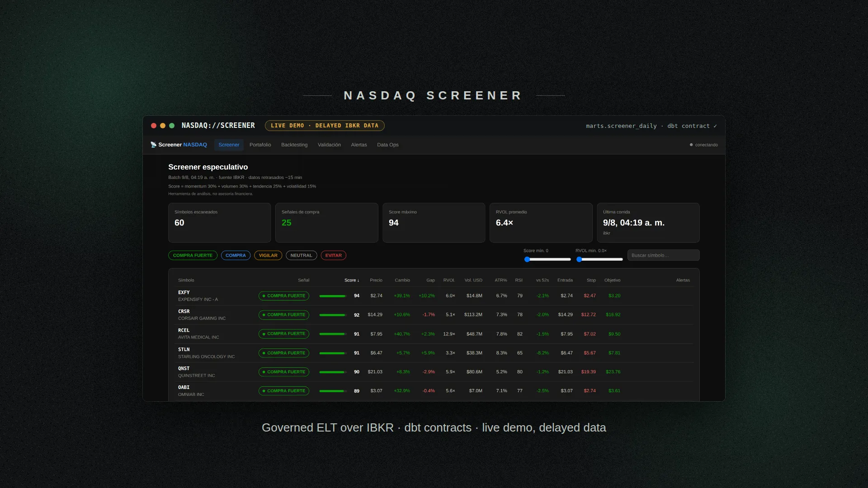Click the 'RVOL promedio' card showing 6.4×
868x488 pixels.
coord(541,223)
